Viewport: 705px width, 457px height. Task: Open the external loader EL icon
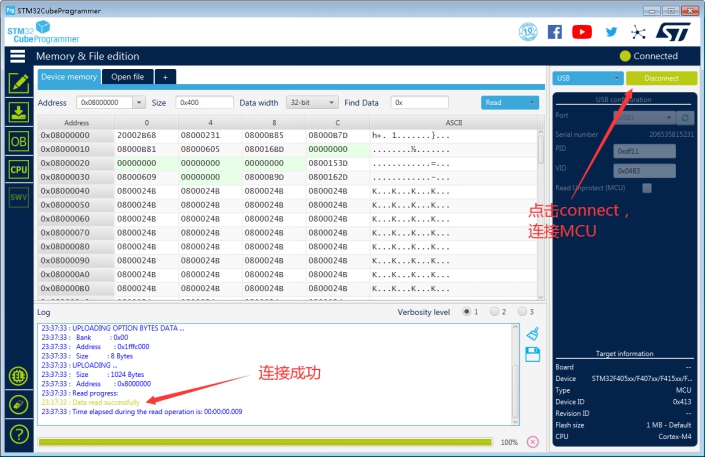pyautogui.click(x=18, y=376)
